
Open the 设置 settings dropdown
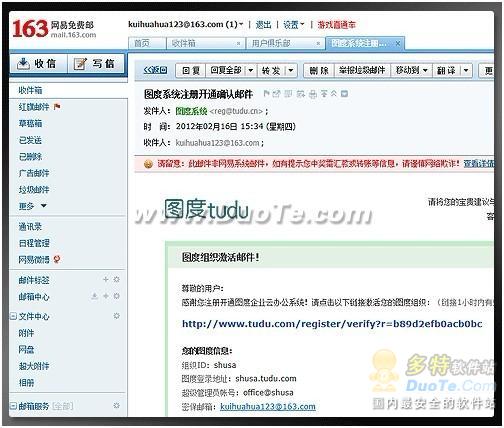click(x=293, y=25)
